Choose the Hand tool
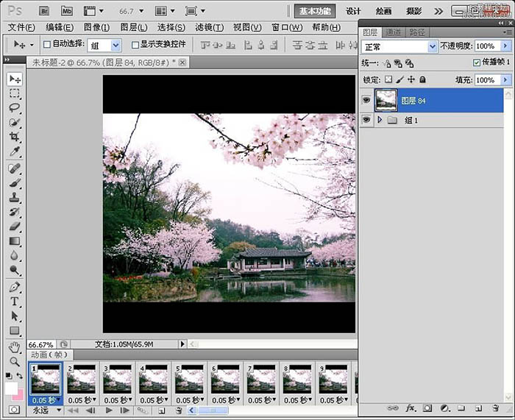 [x=14, y=347]
